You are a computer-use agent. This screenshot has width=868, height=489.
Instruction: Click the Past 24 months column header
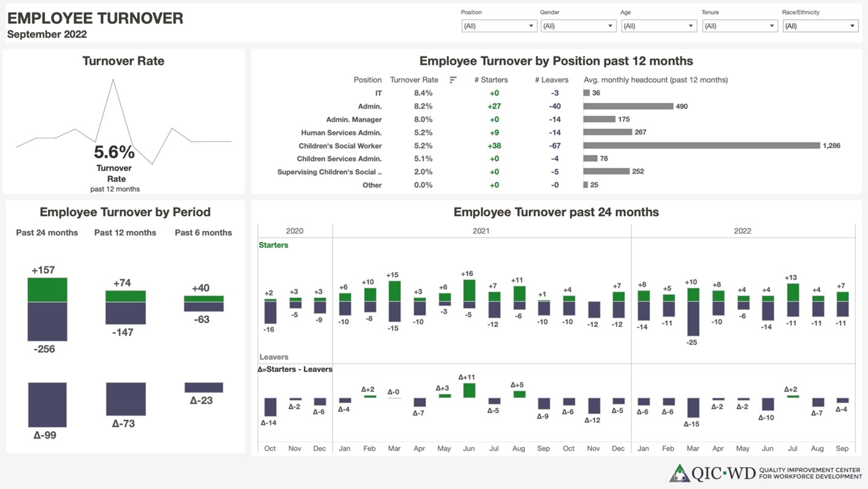[47, 232]
